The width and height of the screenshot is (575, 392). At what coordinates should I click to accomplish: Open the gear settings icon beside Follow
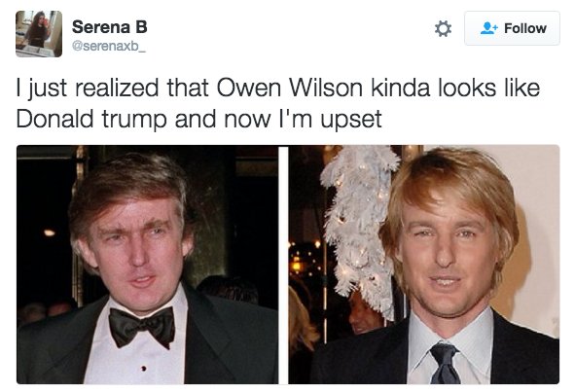[443, 28]
